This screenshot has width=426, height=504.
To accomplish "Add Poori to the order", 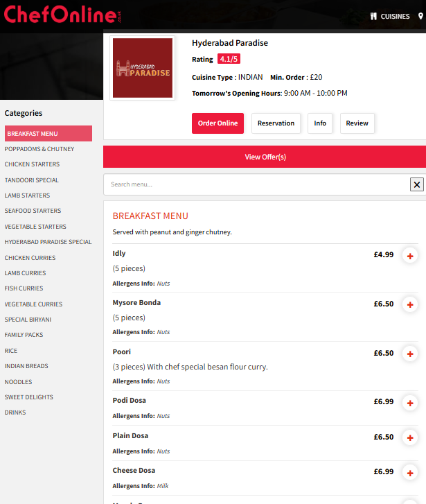I will (x=410, y=354).
